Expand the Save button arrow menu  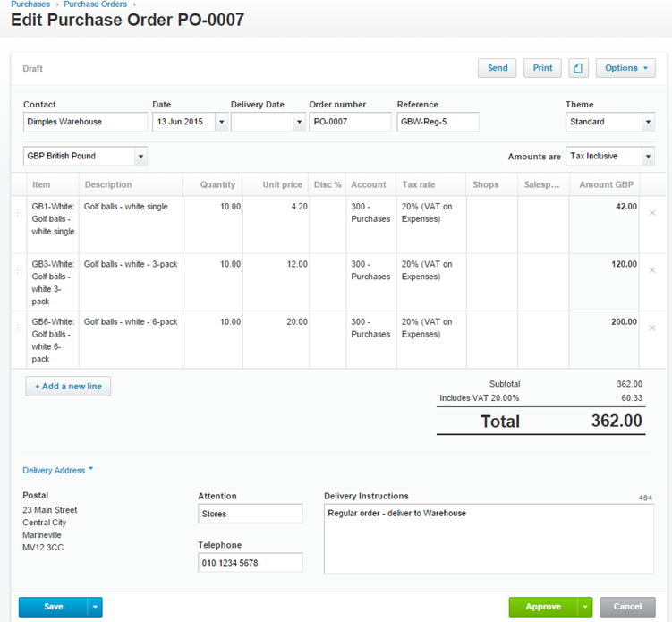(95, 607)
